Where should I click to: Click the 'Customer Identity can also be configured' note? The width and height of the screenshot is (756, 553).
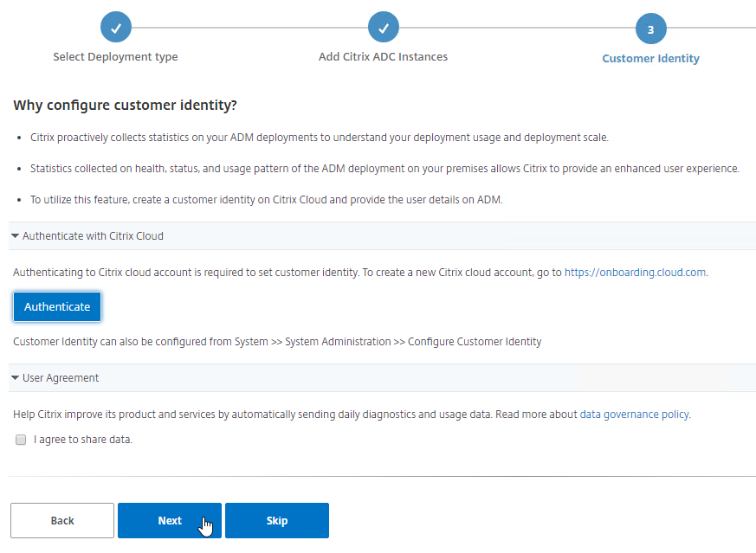[x=277, y=342]
